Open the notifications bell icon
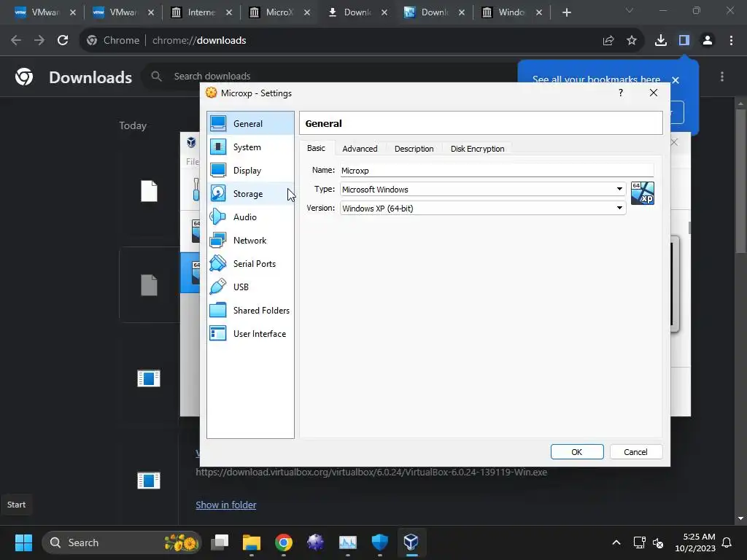The image size is (747, 560). tap(727, 542)
